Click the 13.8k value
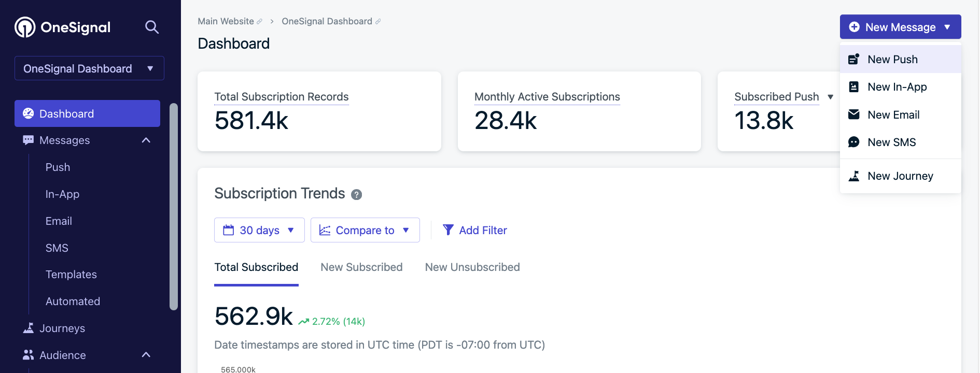 764,121
